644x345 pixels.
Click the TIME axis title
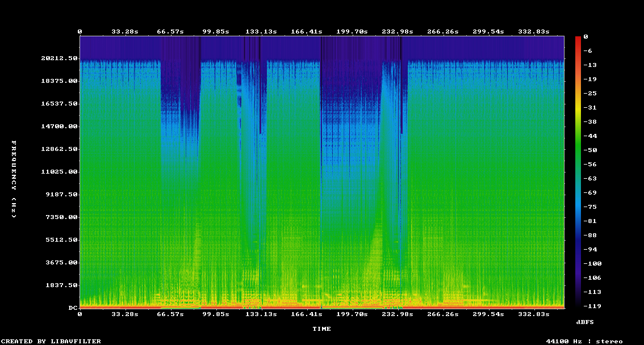(321, 329)
